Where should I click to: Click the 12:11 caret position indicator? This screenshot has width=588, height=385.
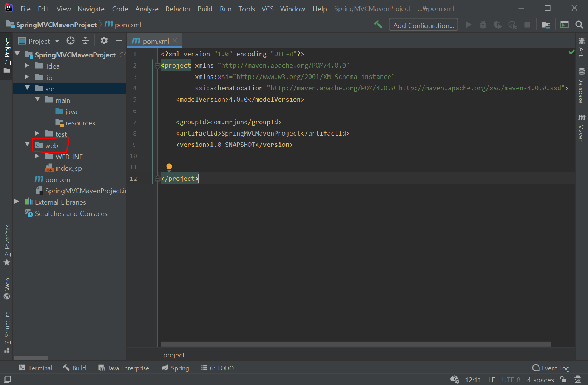pyautogui.click(x=473, y=380)
